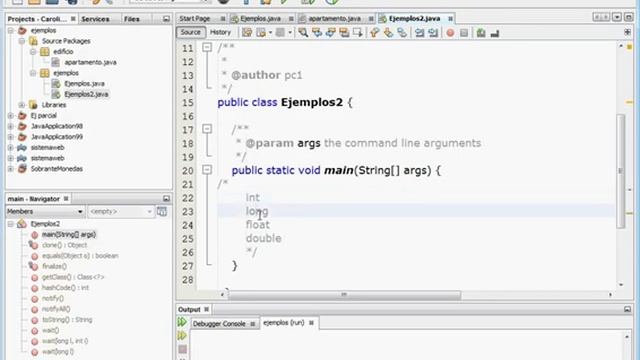Close the Start Page tab
The width and height of the screenshot is (640, 360).
tap(223, 19)
